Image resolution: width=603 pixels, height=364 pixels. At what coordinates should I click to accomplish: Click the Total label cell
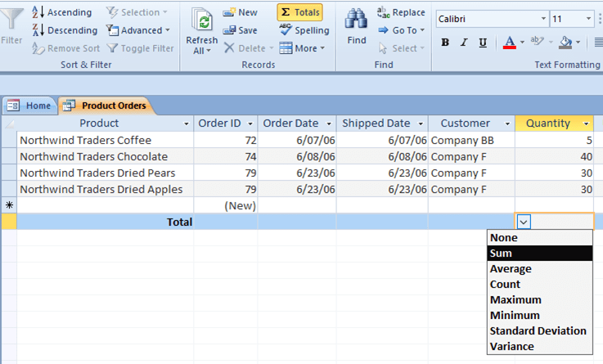[105, 222]
